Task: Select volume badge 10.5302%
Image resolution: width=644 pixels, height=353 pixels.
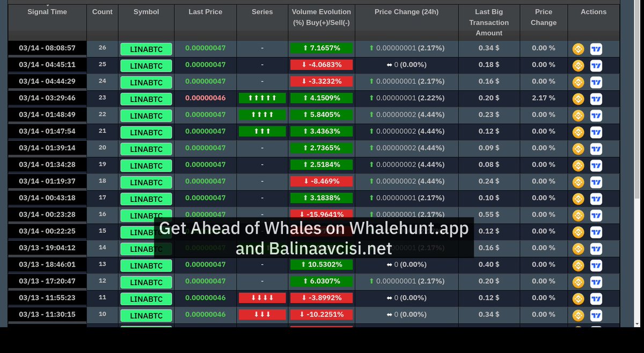Action: pos(321,265)
